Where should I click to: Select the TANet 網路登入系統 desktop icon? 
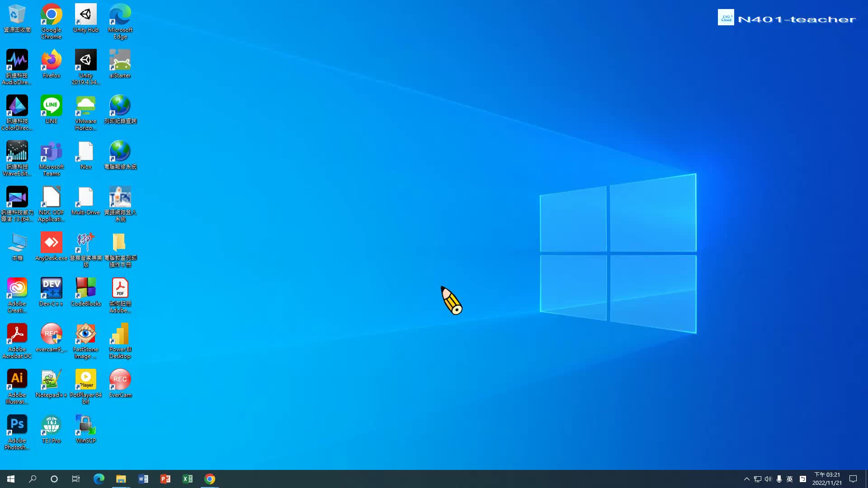(120, 204)
